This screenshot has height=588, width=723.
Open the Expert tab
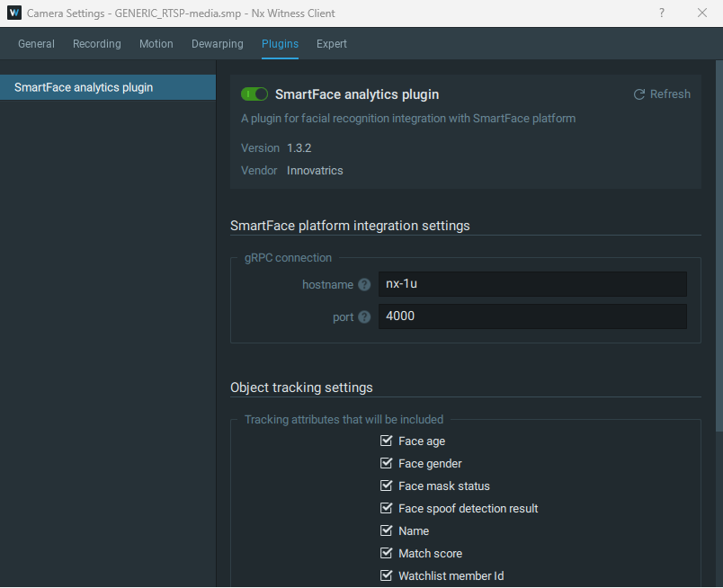click(x=332, y=44)
